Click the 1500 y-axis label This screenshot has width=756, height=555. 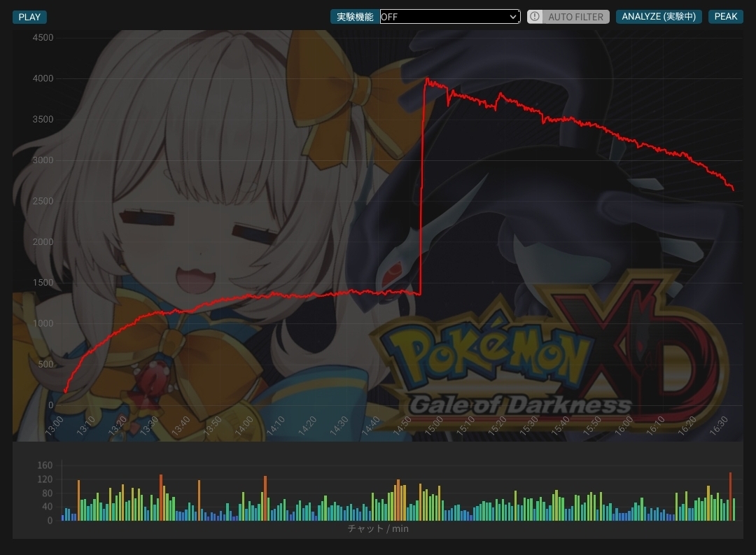(43, 283)
